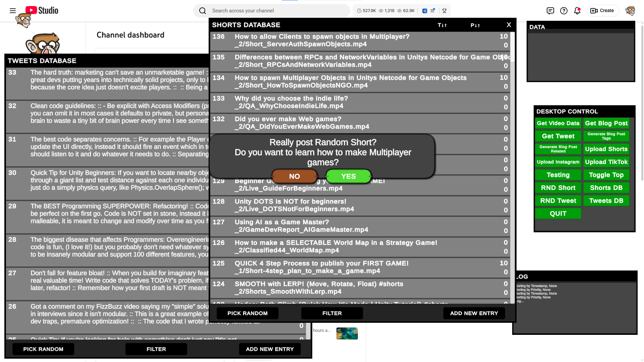Open the help question mark icon
644x362 pixels.
coord(564,11)
